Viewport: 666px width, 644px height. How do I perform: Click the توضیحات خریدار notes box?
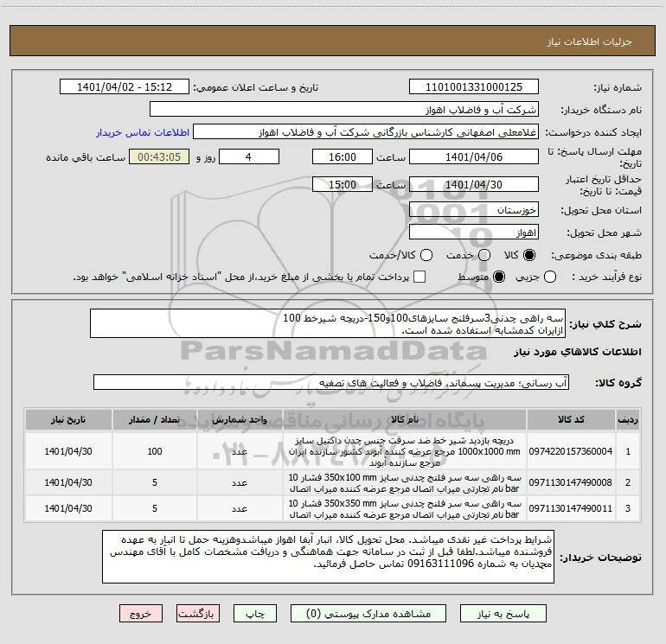click(328, 557)
